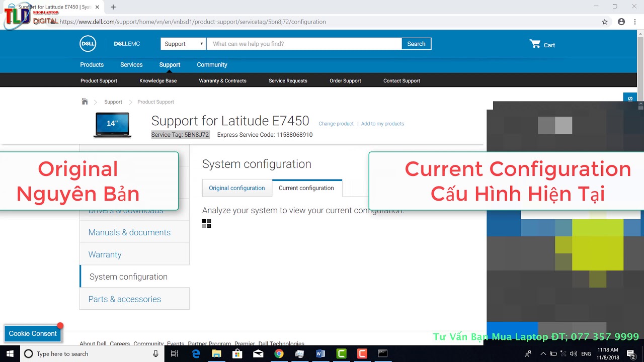This screenshot has width=644, height=362.
Task: Launch Microsoft Edge from the taskbar
Action: pyautogui.click(x=196, y=353)
